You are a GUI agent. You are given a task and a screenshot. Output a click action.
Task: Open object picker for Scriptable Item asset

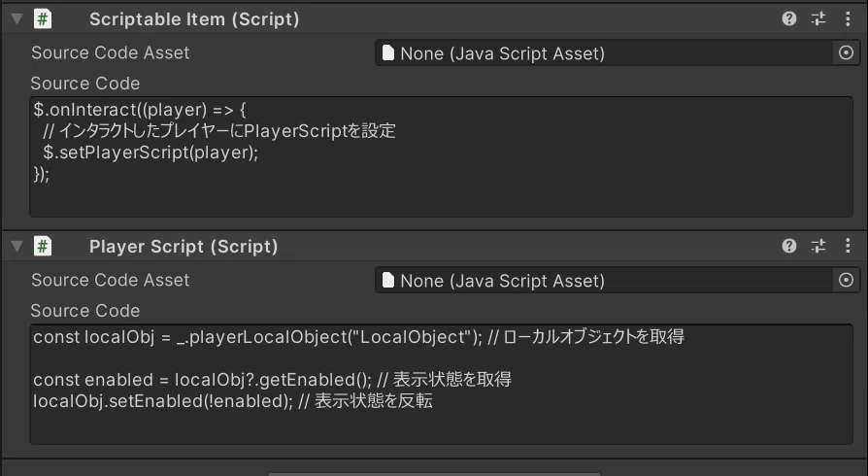846,53
